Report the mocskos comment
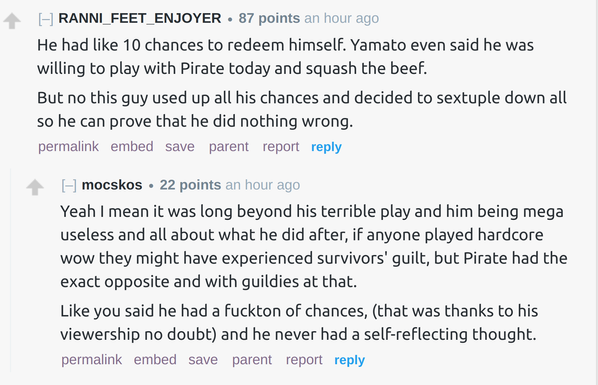The width and height of the screenshot is (598, 385). tap(304, 359)
